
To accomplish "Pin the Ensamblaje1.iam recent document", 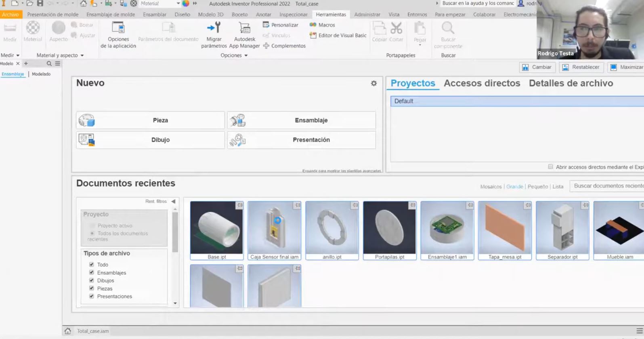I will tap(470, 205).
